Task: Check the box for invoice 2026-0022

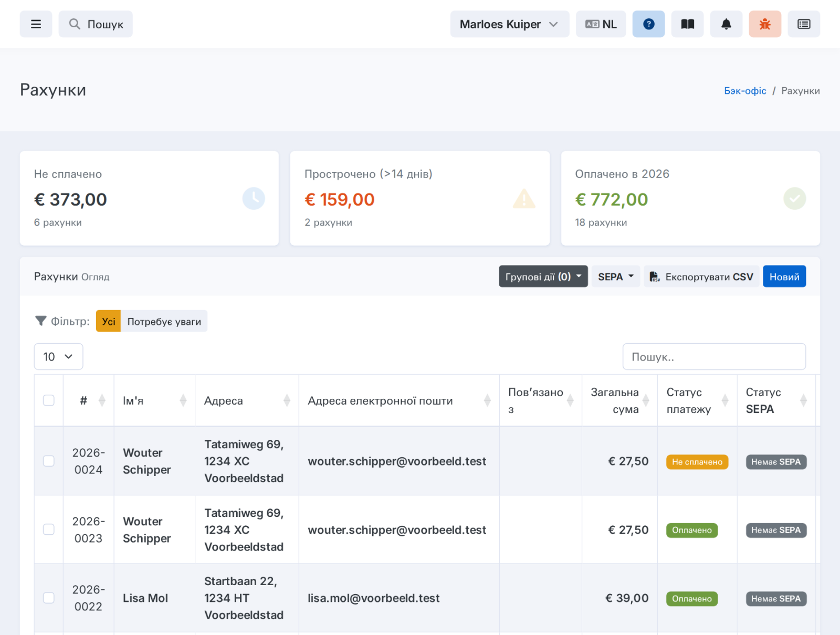Action: 49,598
